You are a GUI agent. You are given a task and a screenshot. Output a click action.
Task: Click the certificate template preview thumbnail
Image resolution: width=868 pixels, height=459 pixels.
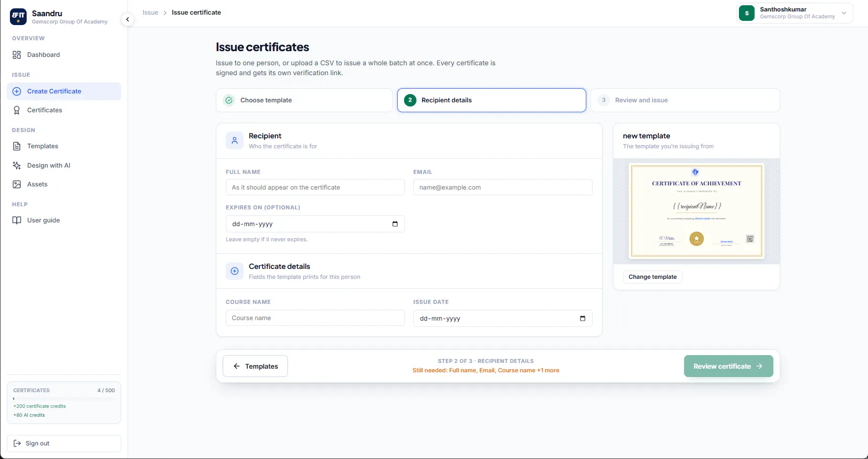(x=697, y=211)
